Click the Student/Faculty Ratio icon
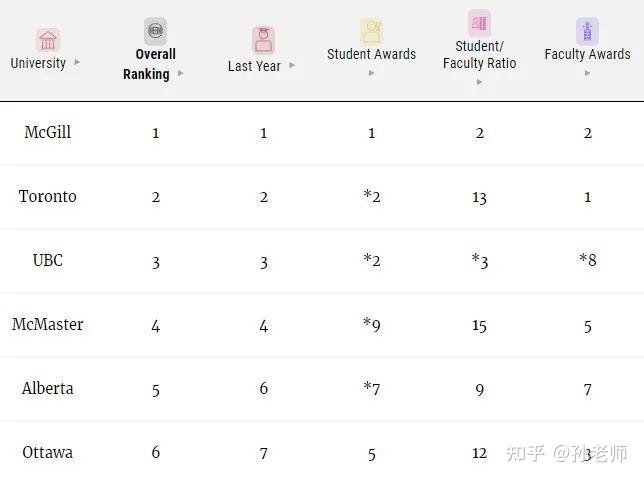Viewport: 644px width, 481px height. pos(479,23)
